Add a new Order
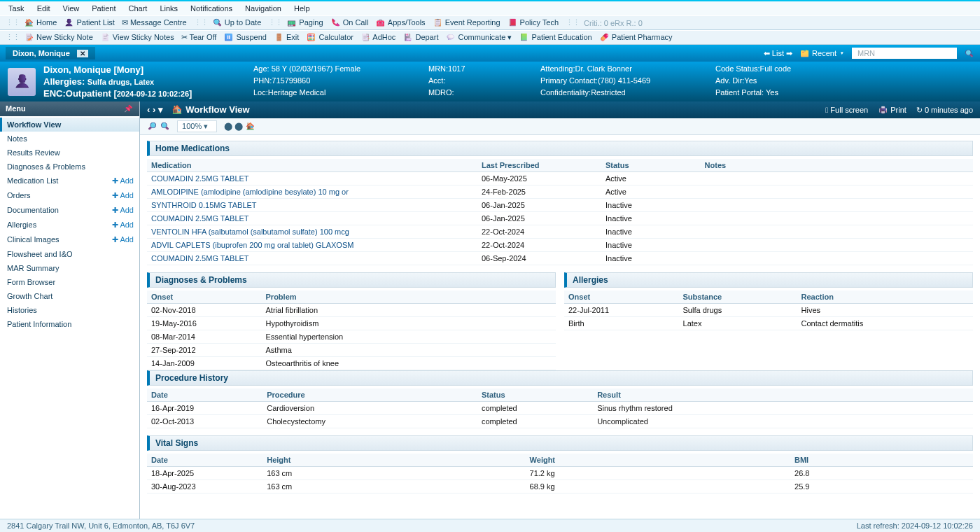 (x=122, y=195)
